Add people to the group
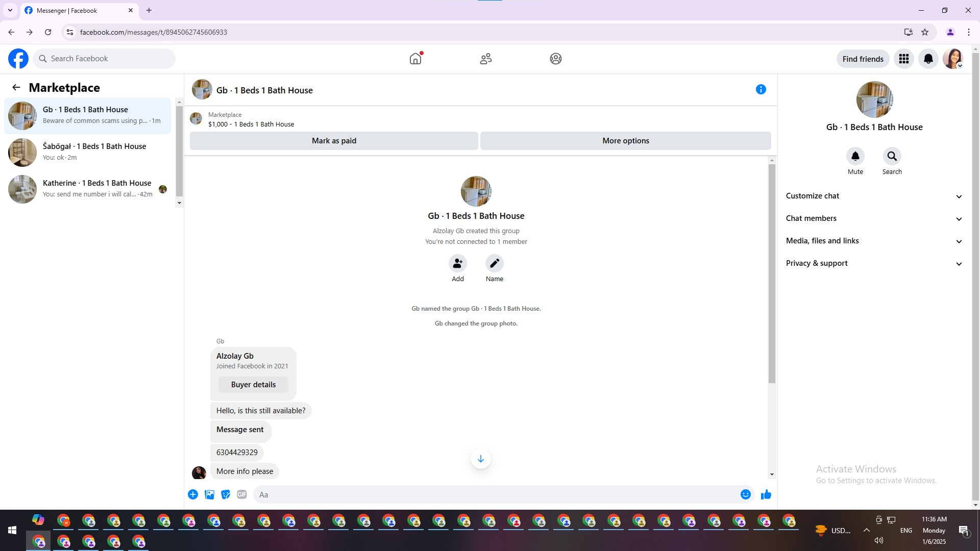Image resolution: width=980 pixels, height=551 pixels. 458,263
